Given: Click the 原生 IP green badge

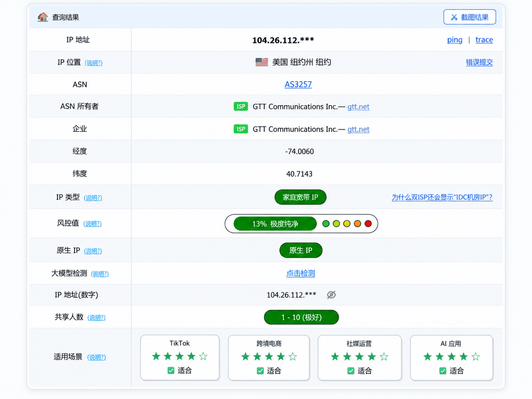Looking at the screenshot, I should tap(301, 250).
